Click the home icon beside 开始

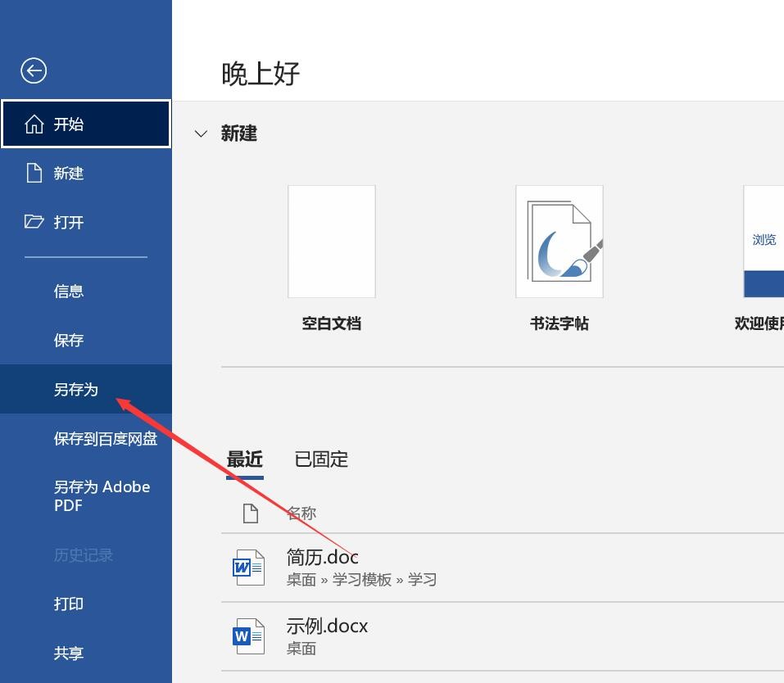click(x=34, y=124)
